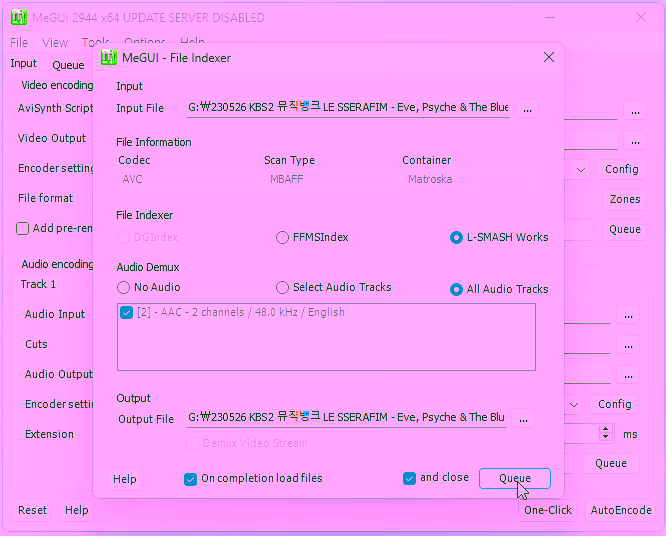Screen dimensions: 666x536
Task: Decrease the audio delay ms value
Action: (606, 437)
